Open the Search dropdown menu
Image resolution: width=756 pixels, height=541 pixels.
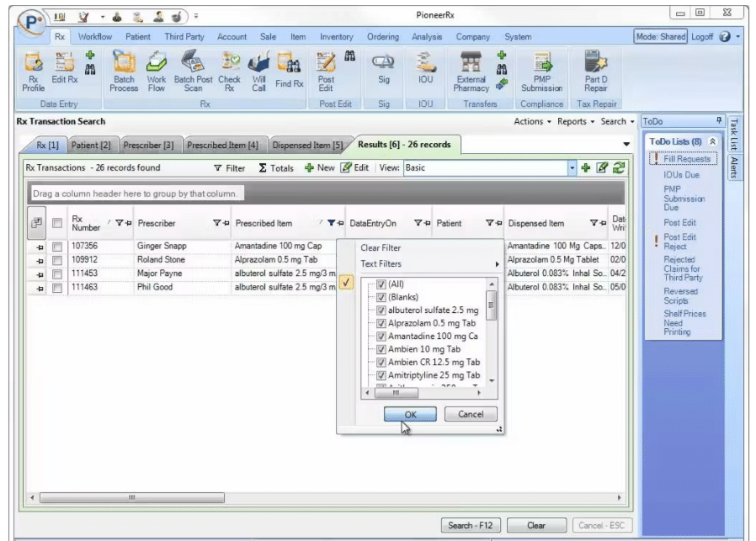[617, 121]
